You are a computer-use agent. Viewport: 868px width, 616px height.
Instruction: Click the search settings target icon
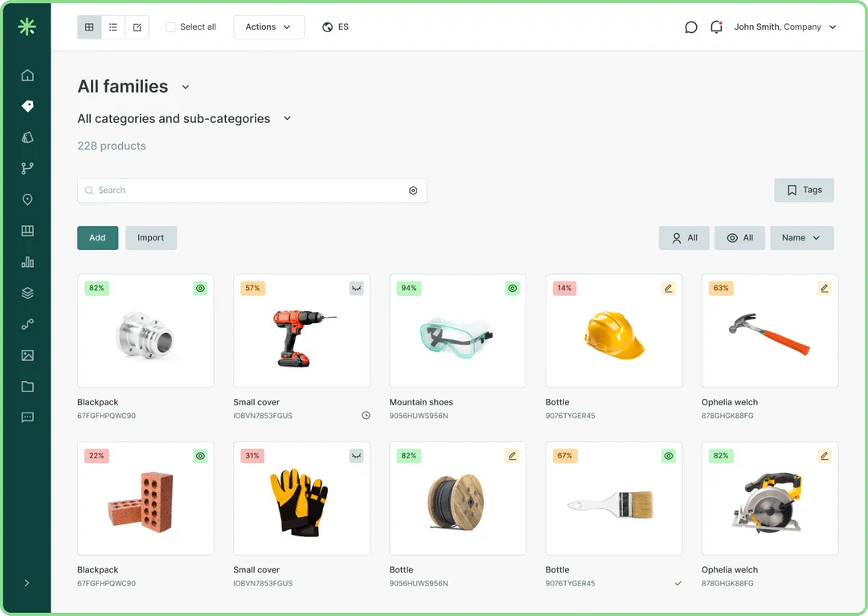413,191
